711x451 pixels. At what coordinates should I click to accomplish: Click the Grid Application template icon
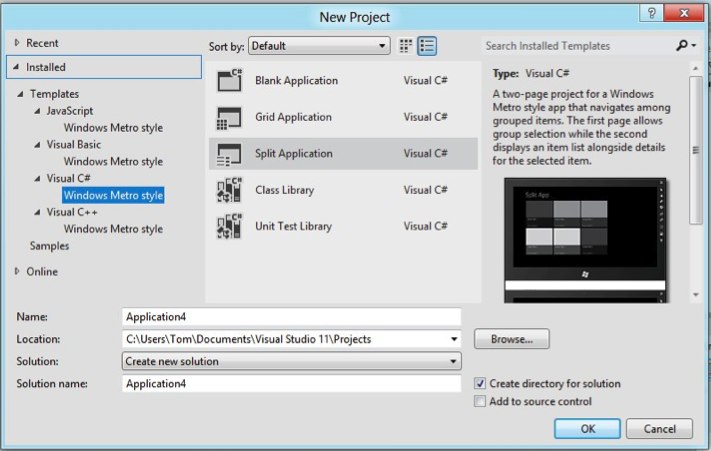coord(229,117)
